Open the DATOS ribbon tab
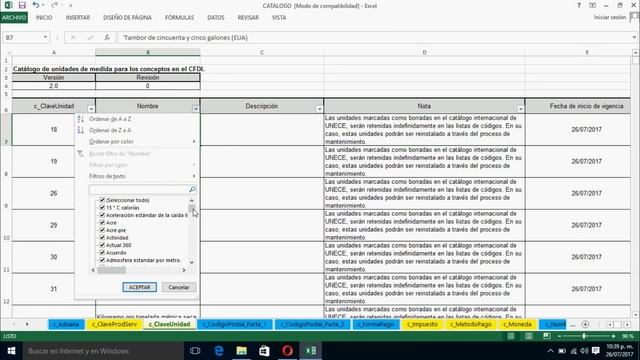The image size is (640, 360). pos(216,18)
